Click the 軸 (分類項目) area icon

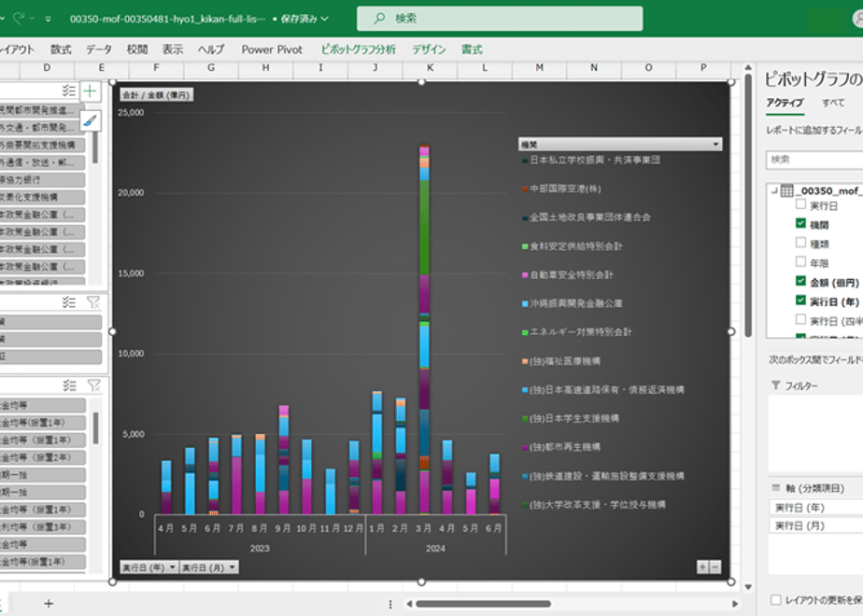click(776, 487)
